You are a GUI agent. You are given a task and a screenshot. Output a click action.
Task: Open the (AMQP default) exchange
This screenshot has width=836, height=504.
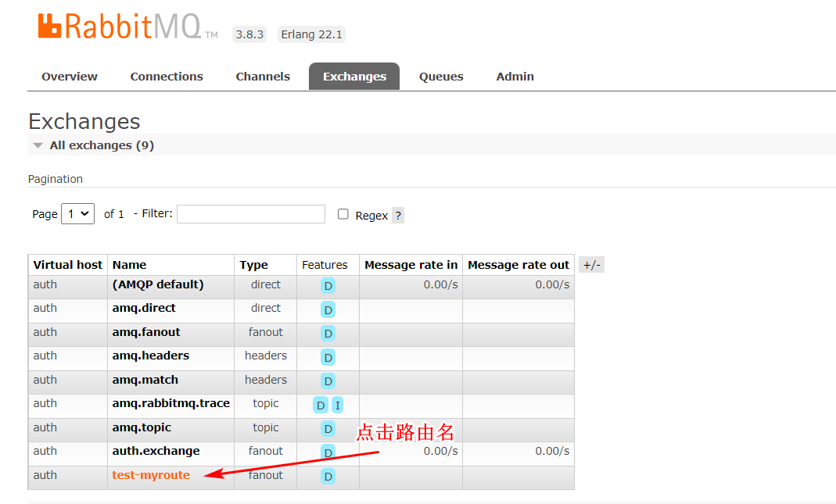(x=158, y=284)
